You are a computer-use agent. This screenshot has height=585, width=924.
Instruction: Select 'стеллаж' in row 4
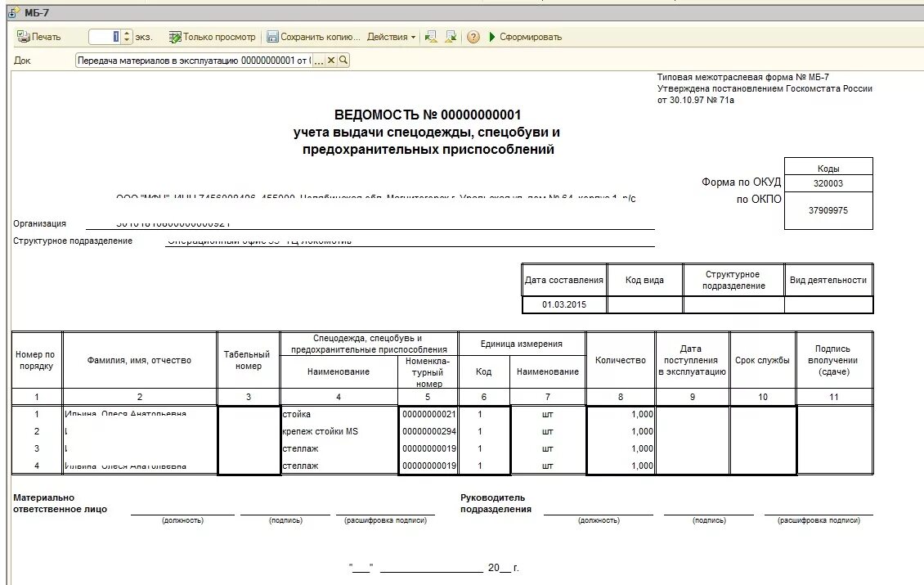[x=339, y=466]
